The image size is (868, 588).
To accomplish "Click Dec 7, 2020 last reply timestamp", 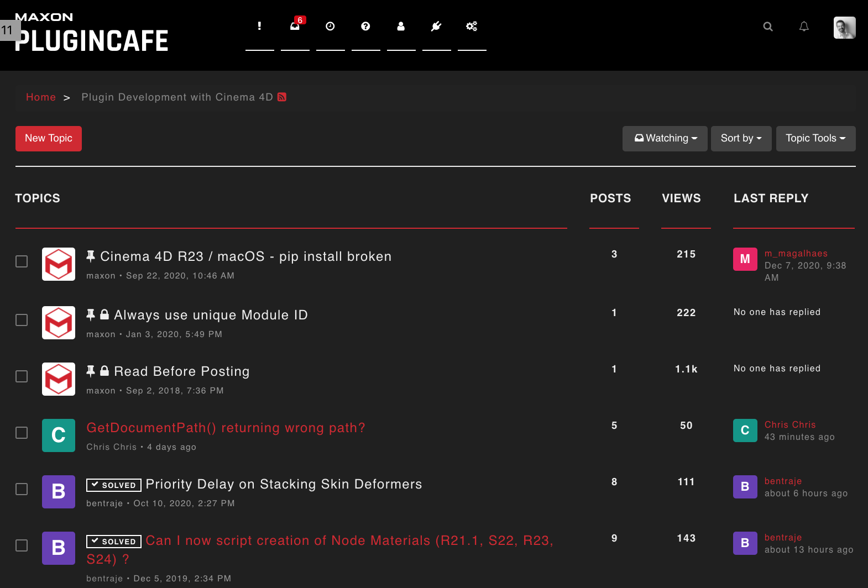I will (806, 272).
